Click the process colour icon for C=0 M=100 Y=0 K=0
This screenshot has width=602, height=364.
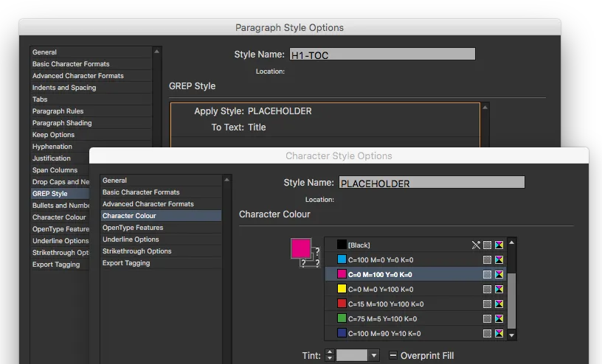pos(487,274)
